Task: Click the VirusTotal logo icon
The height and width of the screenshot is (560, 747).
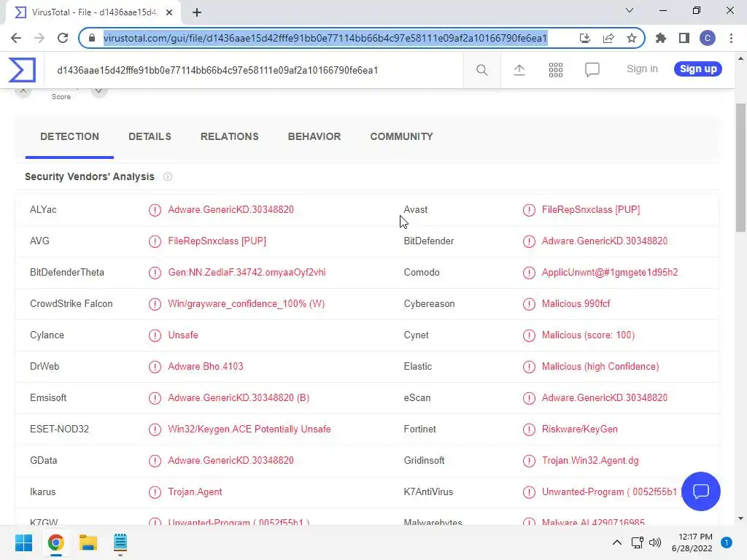Action: point(22,70)
